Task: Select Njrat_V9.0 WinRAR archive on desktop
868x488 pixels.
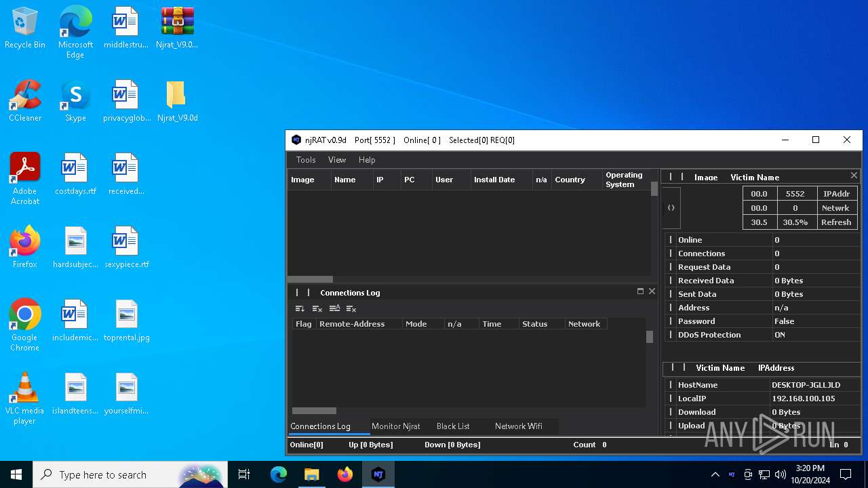Action: pyautogui.click(x=177, y=28)
